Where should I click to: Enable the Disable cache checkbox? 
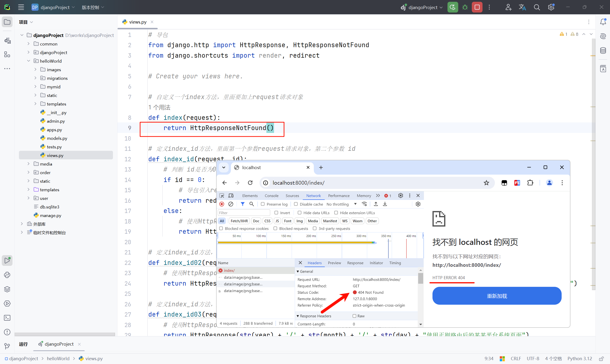click(296, 204)
